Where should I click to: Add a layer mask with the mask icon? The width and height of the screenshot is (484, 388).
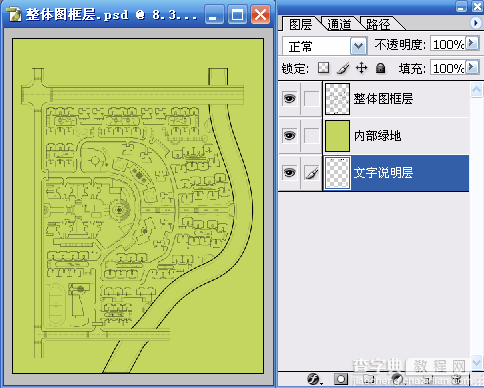341,379
